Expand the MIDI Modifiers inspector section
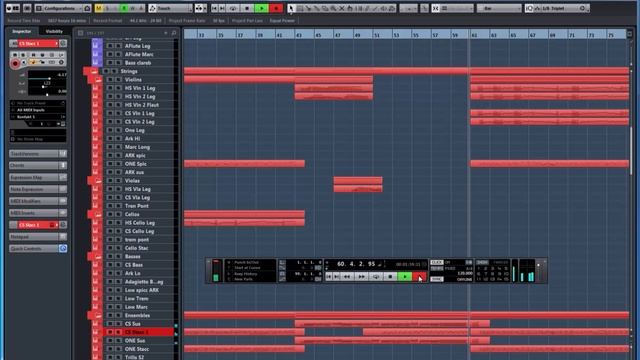Image resolution: width=640 pixels, height=360 pixels. pyautogui.click(x=38, y=201)
